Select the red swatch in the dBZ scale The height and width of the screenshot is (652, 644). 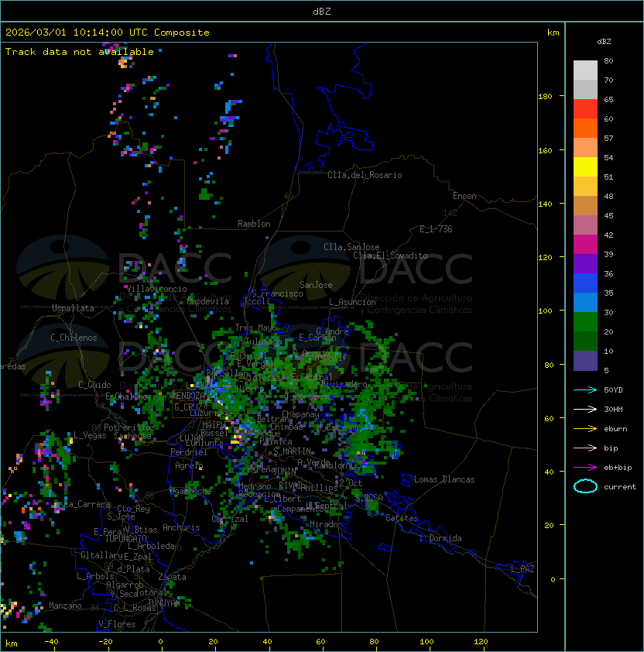585,109
